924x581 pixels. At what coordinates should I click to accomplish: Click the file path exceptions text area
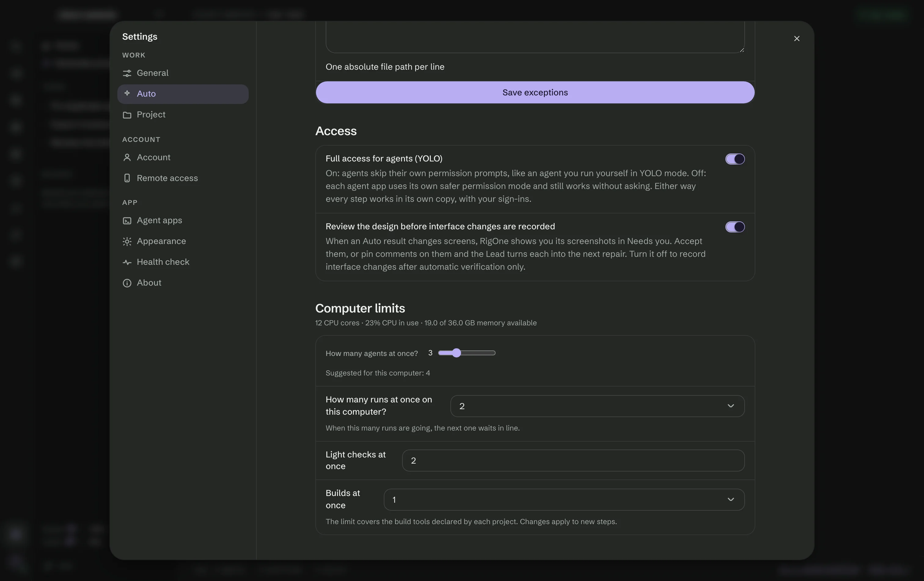[x=535, y=37]
